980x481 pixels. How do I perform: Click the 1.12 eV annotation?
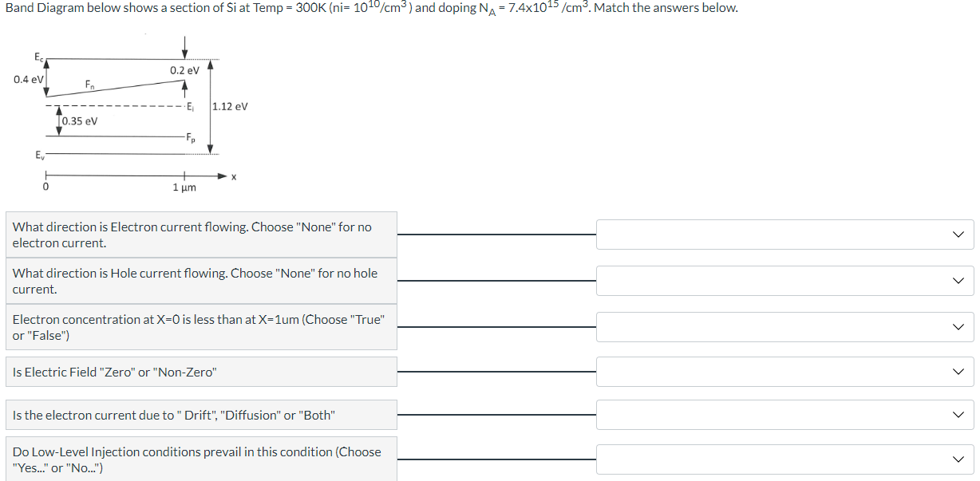pos(230,105)
